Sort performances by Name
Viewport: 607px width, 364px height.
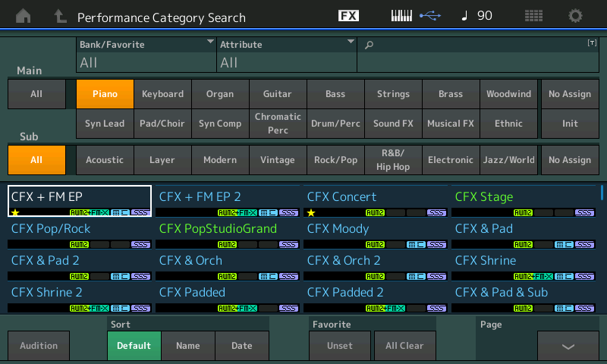pyautogui.click(x=187, y=346)
